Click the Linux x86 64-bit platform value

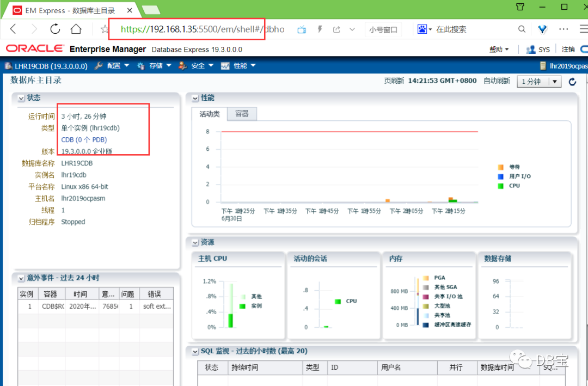pyautogui.click(x=85, y=186)
